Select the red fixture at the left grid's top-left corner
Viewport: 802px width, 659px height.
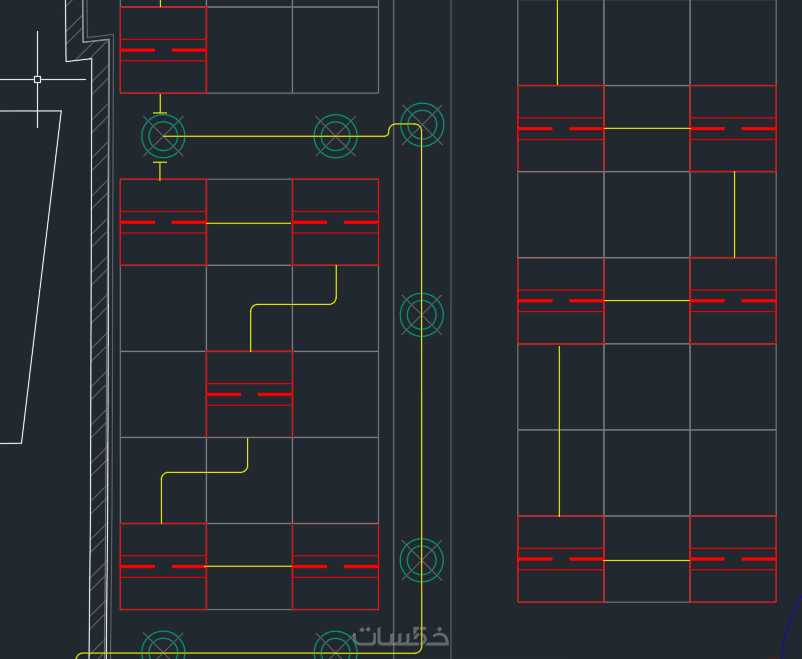click(x=163, y=50)
